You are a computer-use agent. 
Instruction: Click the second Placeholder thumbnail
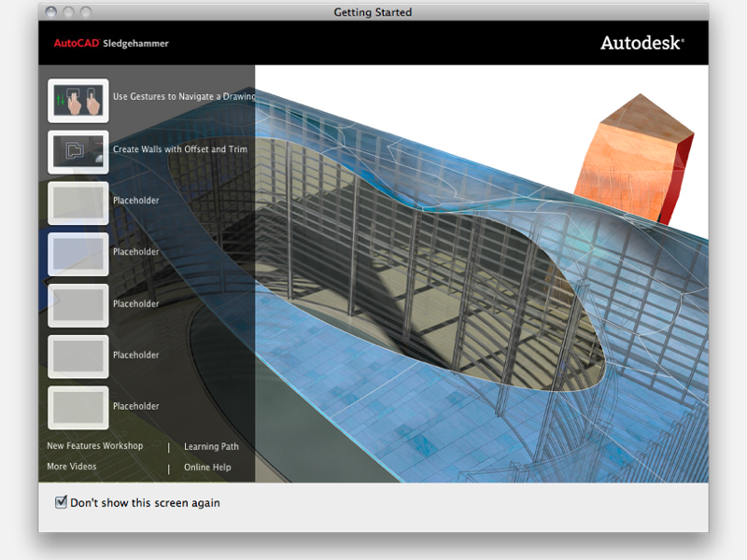[78, 254]
